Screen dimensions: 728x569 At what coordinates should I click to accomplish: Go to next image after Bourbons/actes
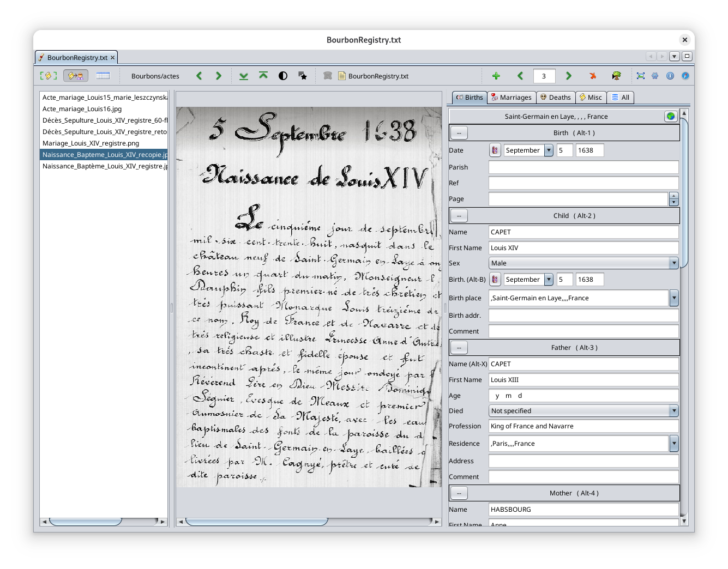click(x=219, y=76)
